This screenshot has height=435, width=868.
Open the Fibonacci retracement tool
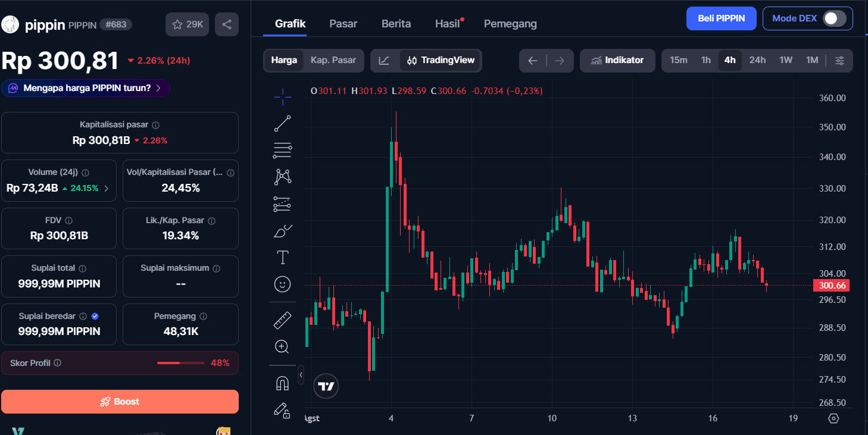[282, 151]
